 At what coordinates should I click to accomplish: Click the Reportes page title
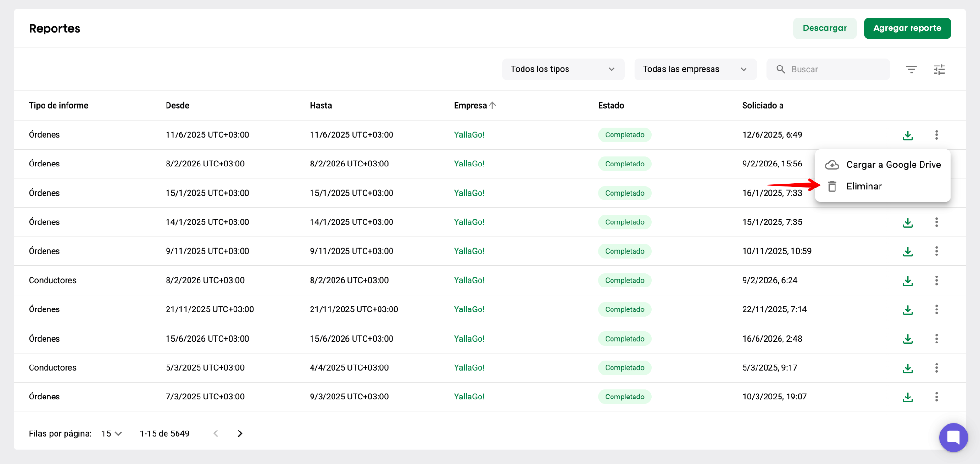click(x=55, y=28)
